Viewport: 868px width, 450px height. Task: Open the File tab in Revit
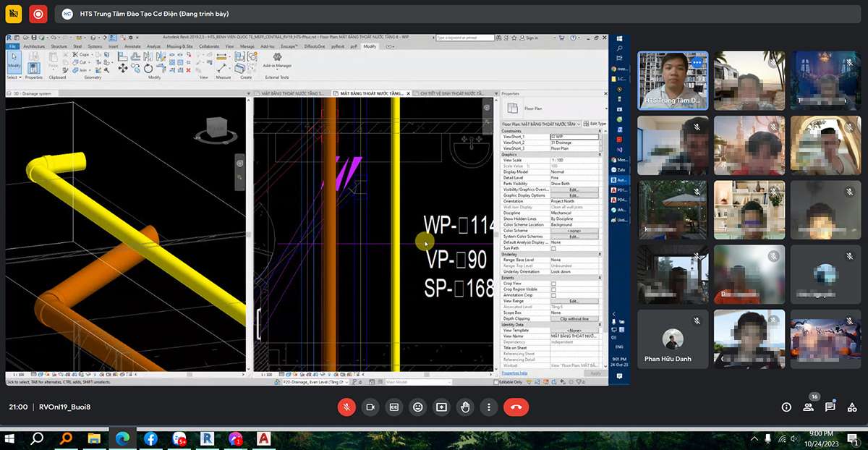point(12,46)
